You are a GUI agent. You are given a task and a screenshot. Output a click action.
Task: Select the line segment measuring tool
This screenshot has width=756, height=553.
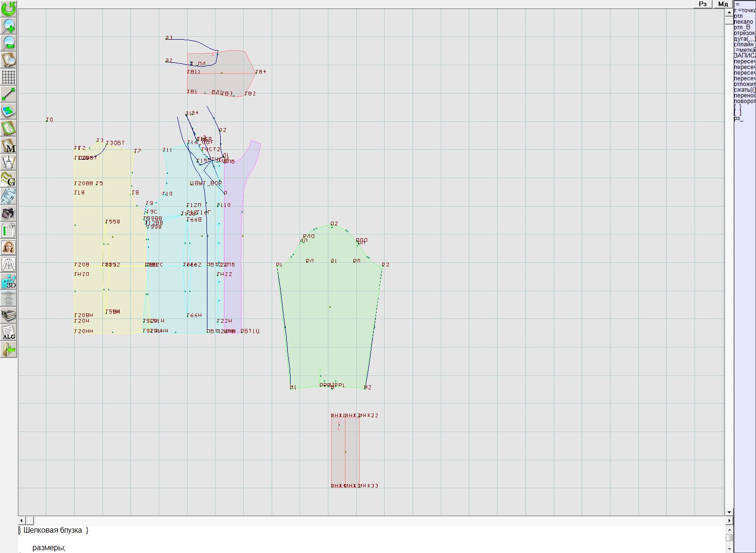tap(9, 94)
